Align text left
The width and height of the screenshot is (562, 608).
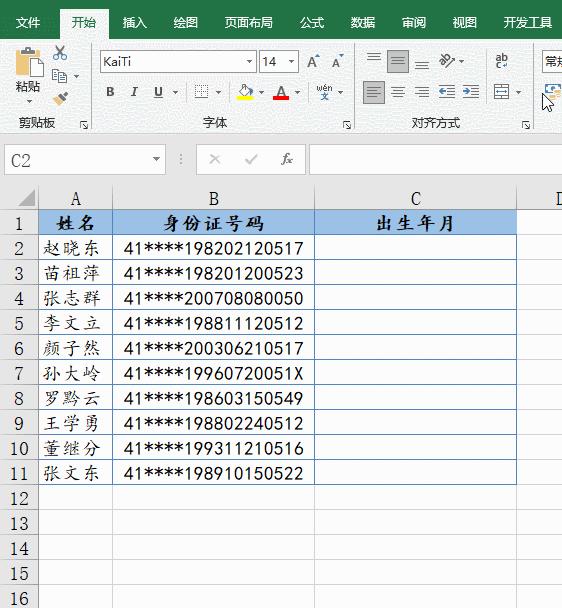tap(374, 92)
